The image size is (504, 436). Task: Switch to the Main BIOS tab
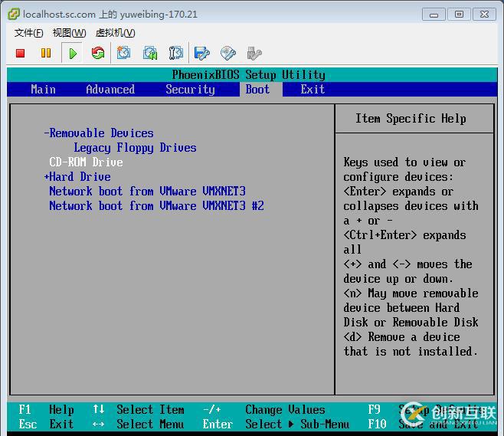pyautogui.click(x=44, y=90)
